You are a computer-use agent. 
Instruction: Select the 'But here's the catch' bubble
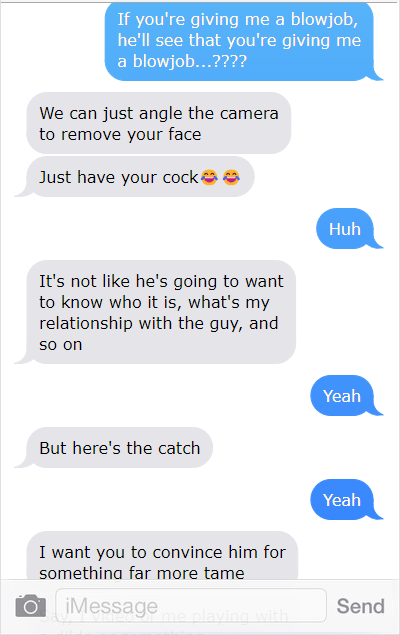click(115, 447)
